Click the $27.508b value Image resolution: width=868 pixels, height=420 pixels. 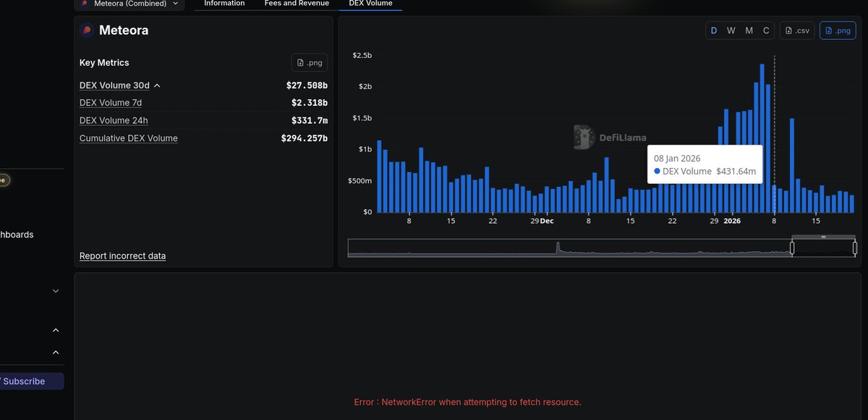[307, 85]
